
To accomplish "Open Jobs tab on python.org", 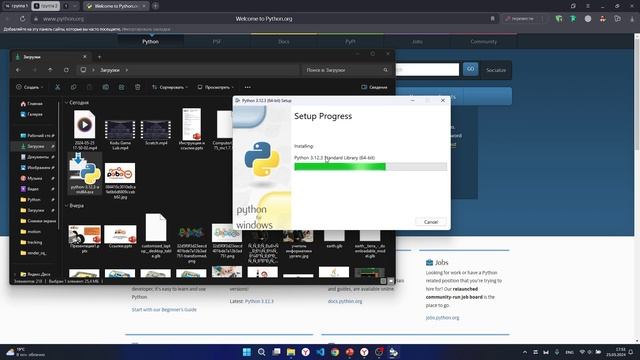I will [x=417, y=41].
